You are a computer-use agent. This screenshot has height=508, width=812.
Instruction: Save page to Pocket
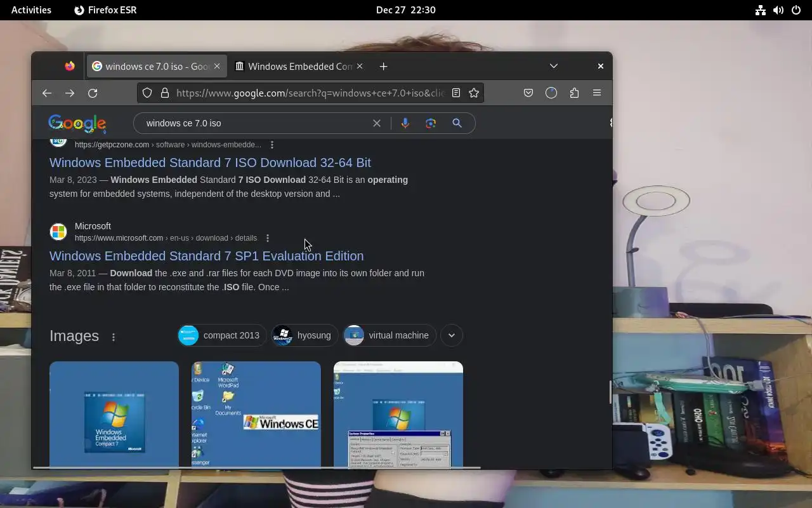point(528,93)
